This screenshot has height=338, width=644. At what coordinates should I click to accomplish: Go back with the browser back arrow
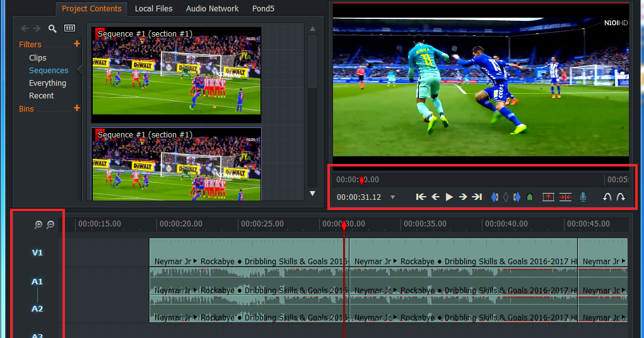(25, 28)
